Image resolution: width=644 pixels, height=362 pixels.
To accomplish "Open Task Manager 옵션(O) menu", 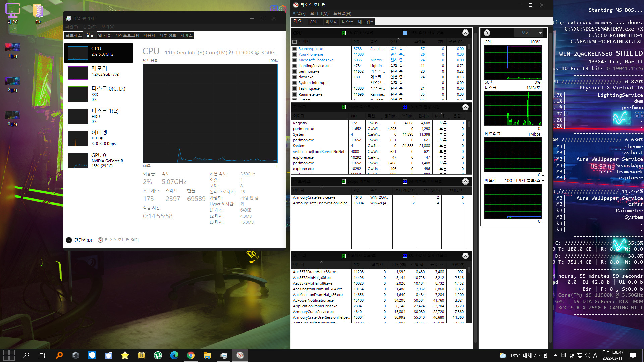I will point(90,27).
